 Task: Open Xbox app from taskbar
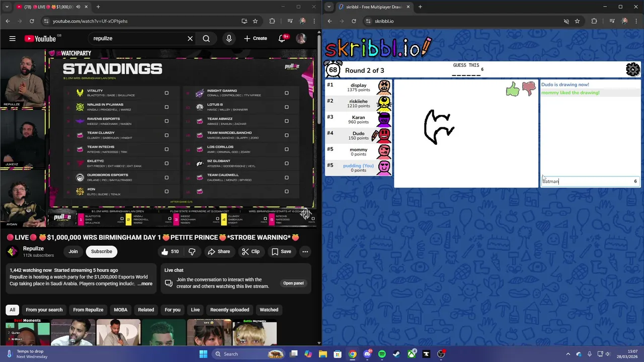(412, 354)
